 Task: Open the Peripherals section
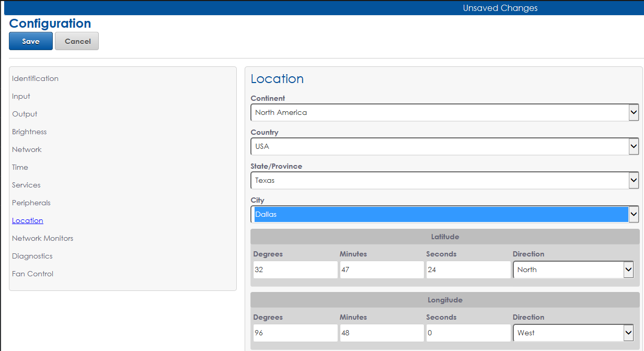pos(31,203)
